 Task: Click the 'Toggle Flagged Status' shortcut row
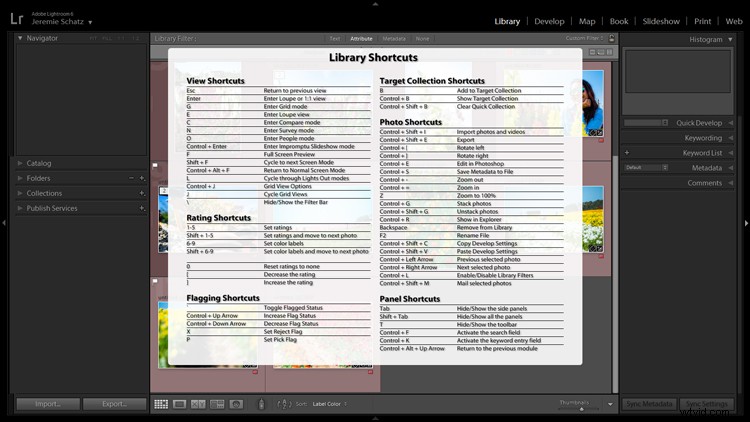point(278,308)
